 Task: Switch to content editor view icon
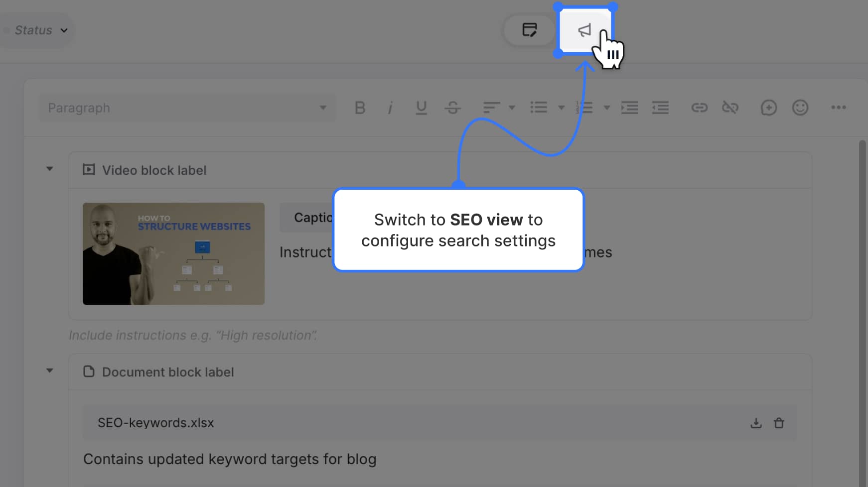coord(529,30)
